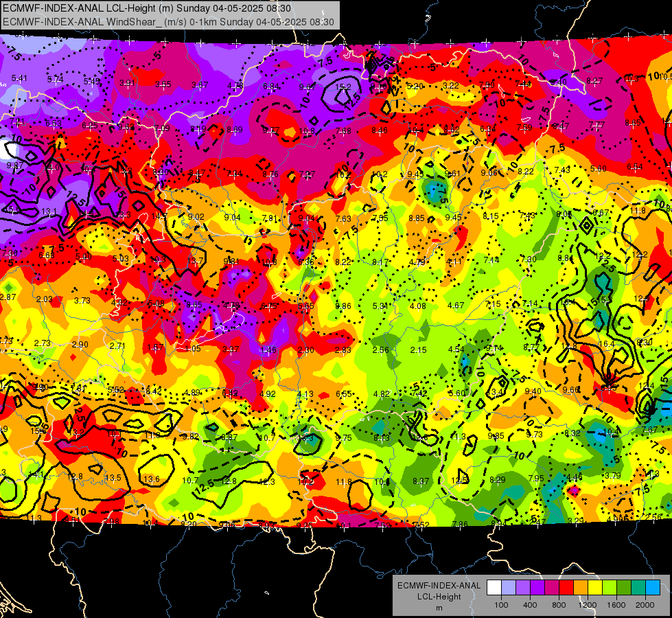Select the teal legend swatch
The image size is (672, 618).
638,587
